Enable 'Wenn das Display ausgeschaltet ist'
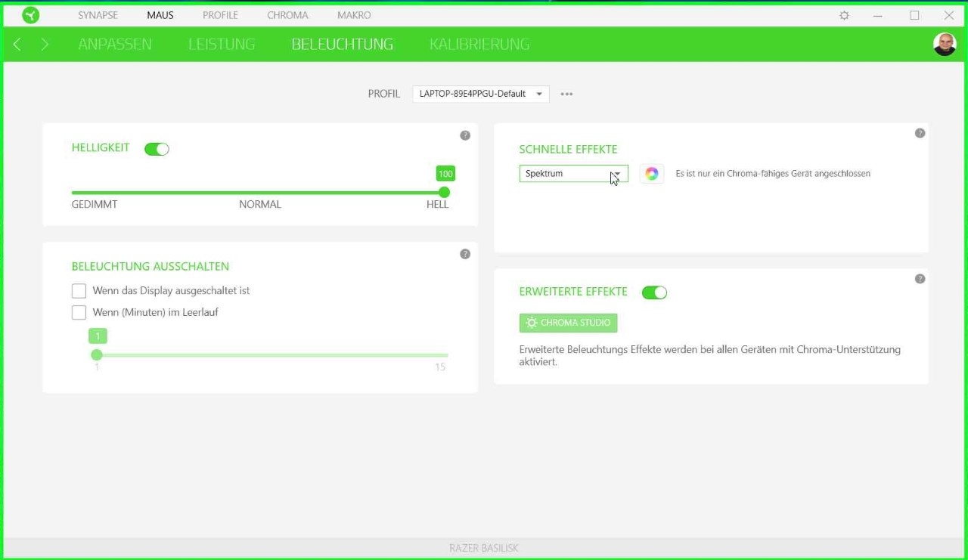968x560 pixels. pyautogui.click(x=79, y=291)
